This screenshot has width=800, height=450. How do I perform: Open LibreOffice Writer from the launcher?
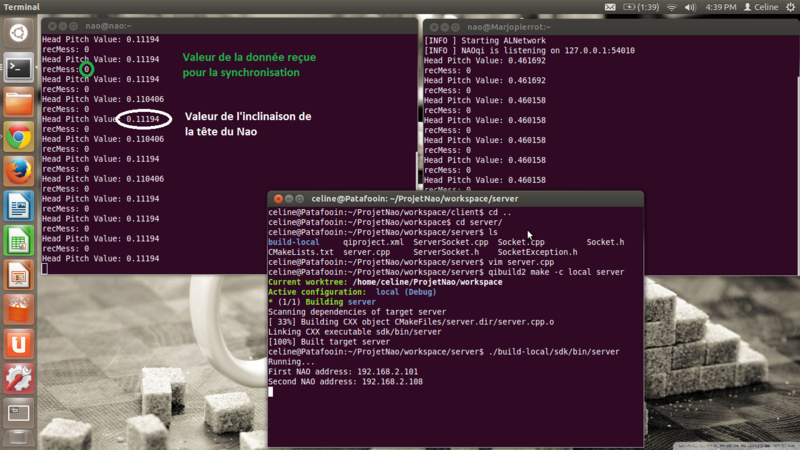pyautogui.click(x=18, y=206)
